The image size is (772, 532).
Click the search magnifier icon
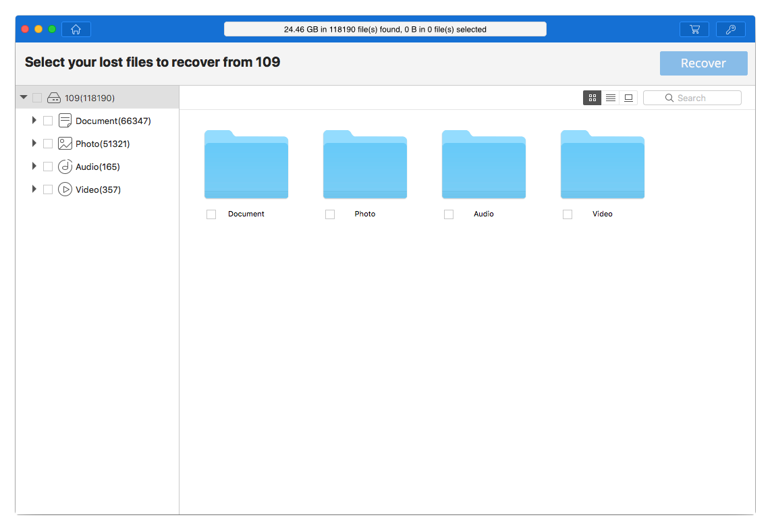(x=669, y=98)
